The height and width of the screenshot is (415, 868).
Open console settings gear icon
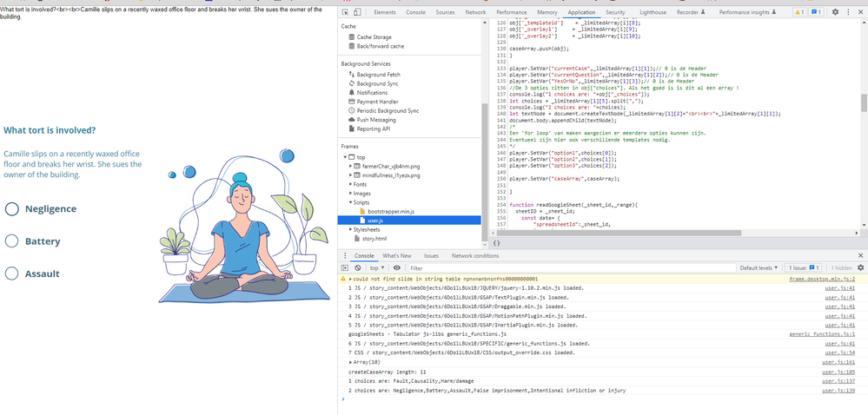(861, 268)
